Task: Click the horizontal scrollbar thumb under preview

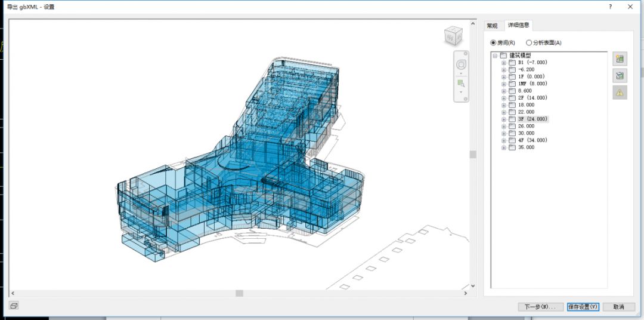Action: click(239, 293)
